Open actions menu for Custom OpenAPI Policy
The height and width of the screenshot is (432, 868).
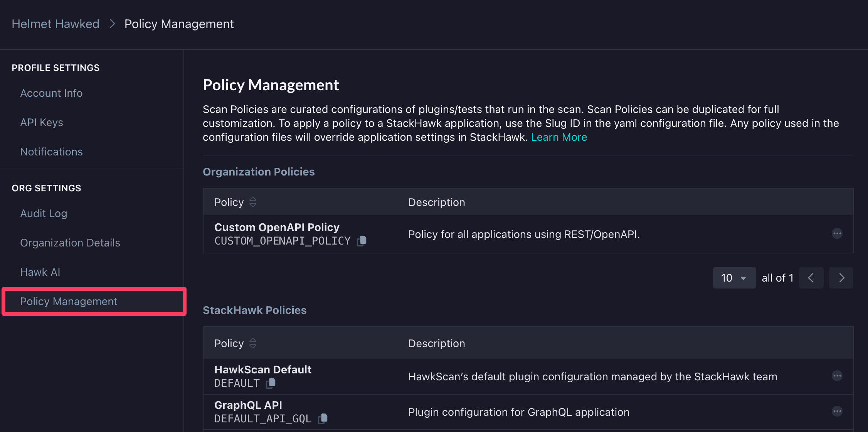837,233
